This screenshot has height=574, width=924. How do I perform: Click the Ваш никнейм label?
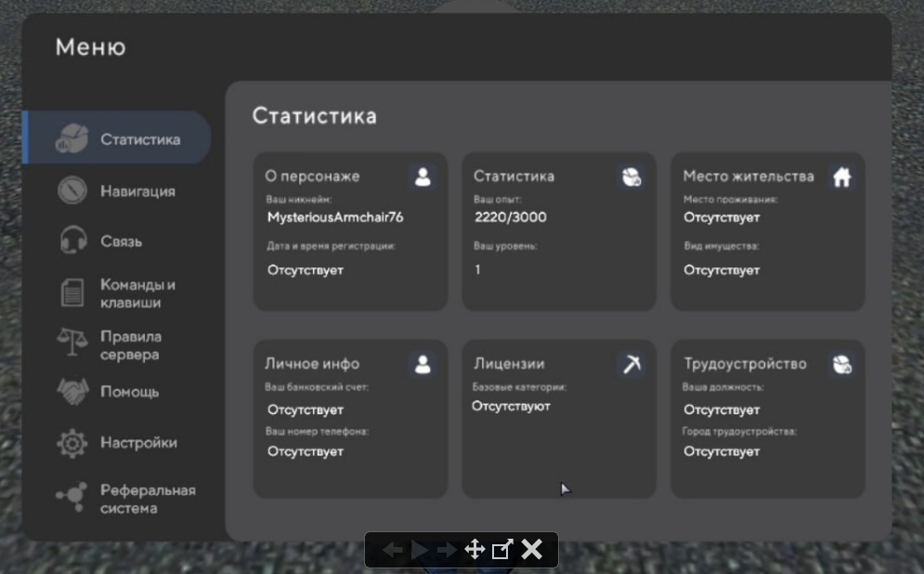coord(299,199)
